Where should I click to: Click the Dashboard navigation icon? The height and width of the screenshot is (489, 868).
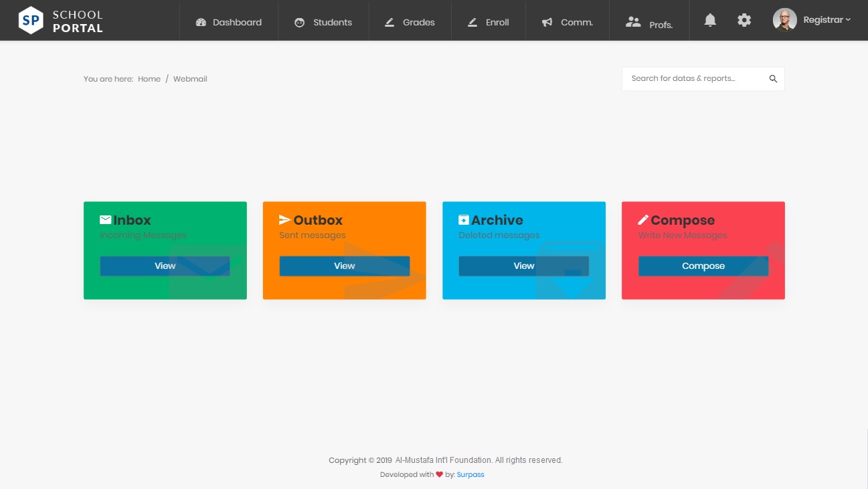[201, 21]
